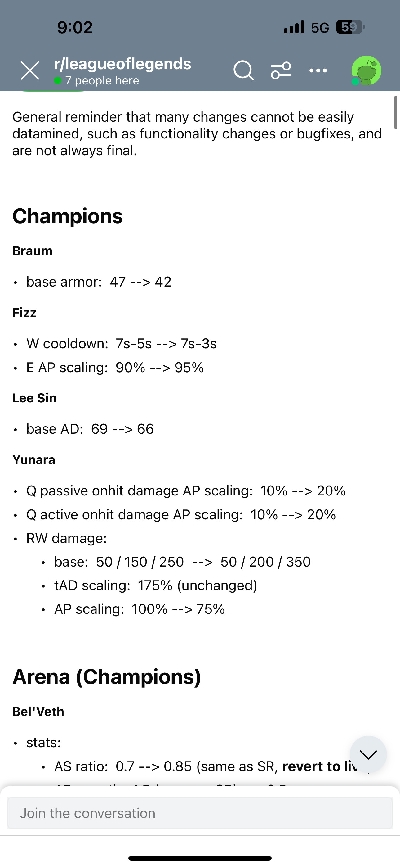400x868 pixels.
Task: Close the post with the X icon
Action: (x=30, y=70)
